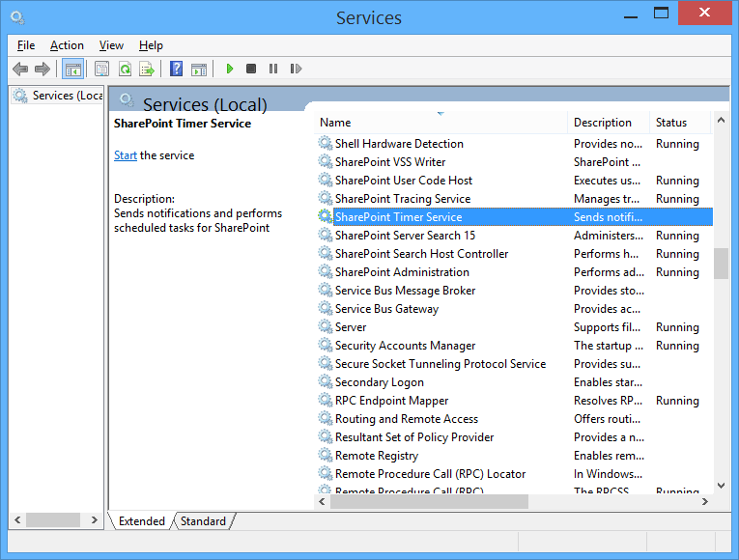
Task: Select Secure Socket Tunneling Protocol Service name
Action: click(441, 364)
